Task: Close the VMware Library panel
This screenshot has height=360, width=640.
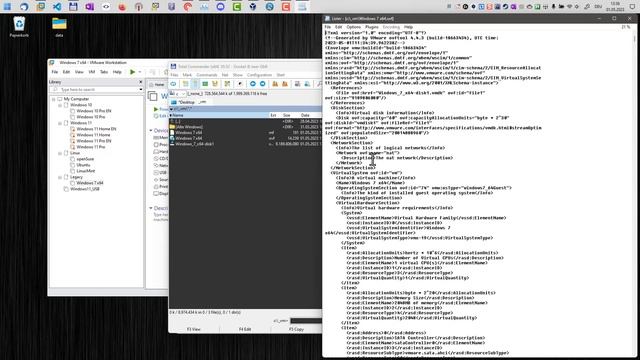Action: tap(141, 82)
